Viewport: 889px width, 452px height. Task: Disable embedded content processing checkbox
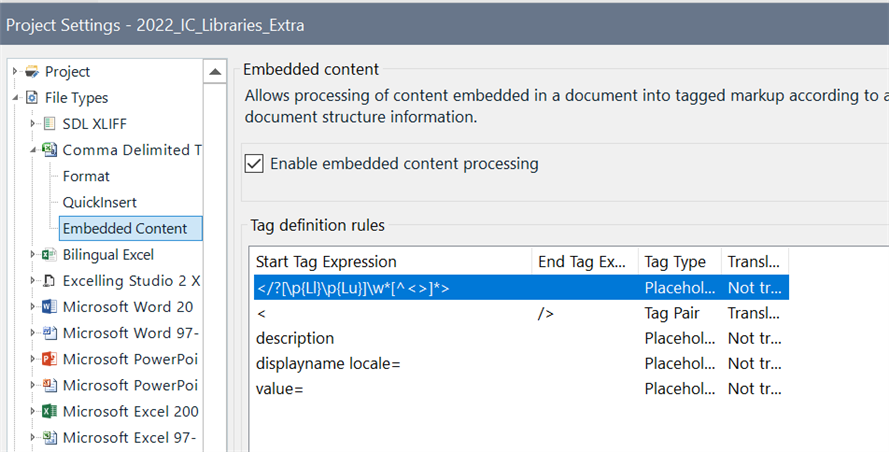click(254, 163)
